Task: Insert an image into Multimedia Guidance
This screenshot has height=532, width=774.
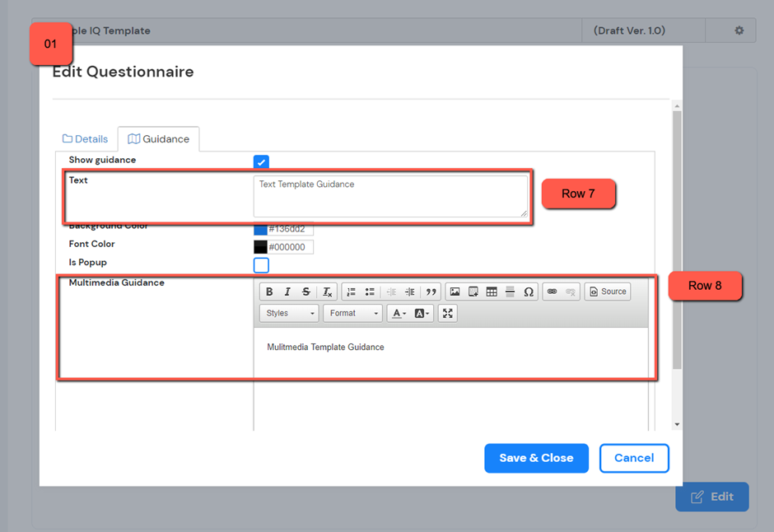Action: tap(455, 292)
